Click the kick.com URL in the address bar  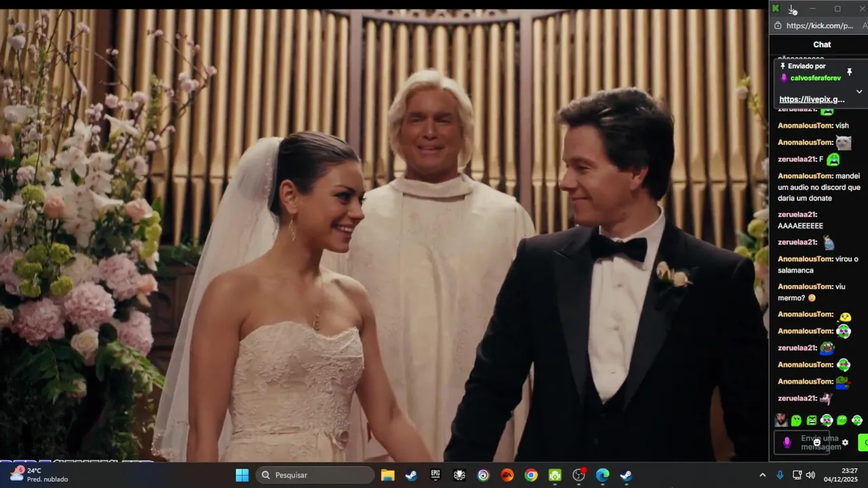point(819,26)
